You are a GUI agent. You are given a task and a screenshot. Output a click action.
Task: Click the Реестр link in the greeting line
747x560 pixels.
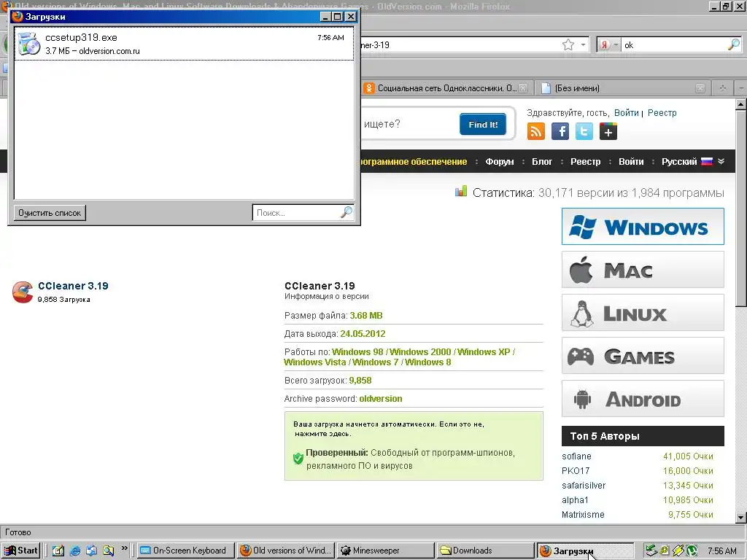(x=662, y=113)
